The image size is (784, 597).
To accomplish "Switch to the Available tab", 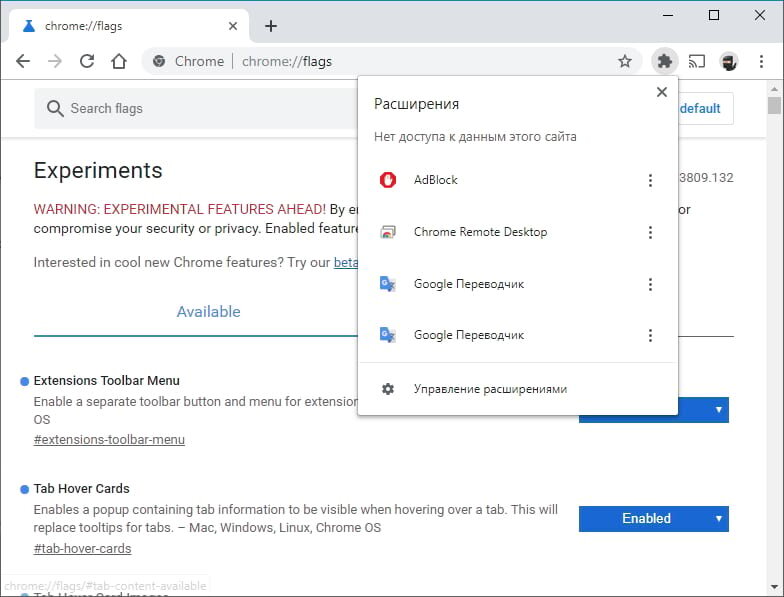I will point(208,312).
